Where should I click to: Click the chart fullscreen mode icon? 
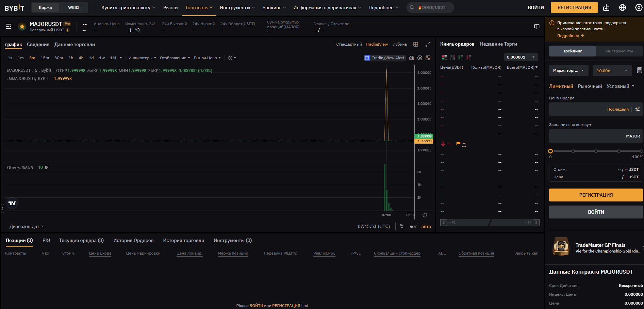428,58
